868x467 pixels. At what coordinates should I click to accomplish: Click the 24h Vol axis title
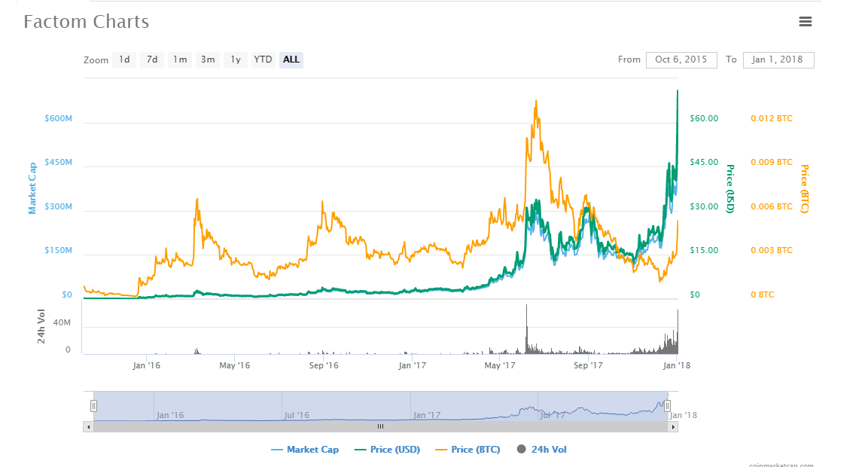coord(41,326)
